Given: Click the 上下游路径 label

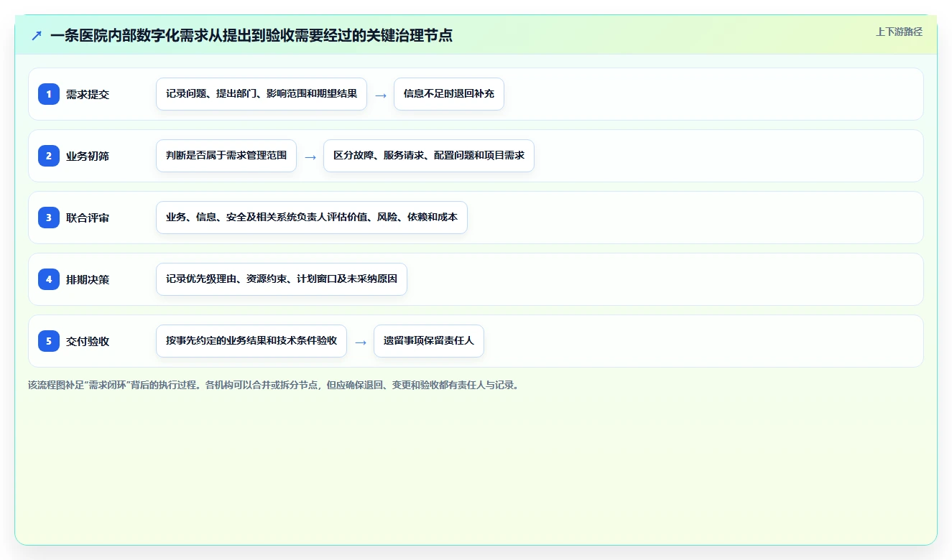Looking at the screenshot, I should pos(899,32).
